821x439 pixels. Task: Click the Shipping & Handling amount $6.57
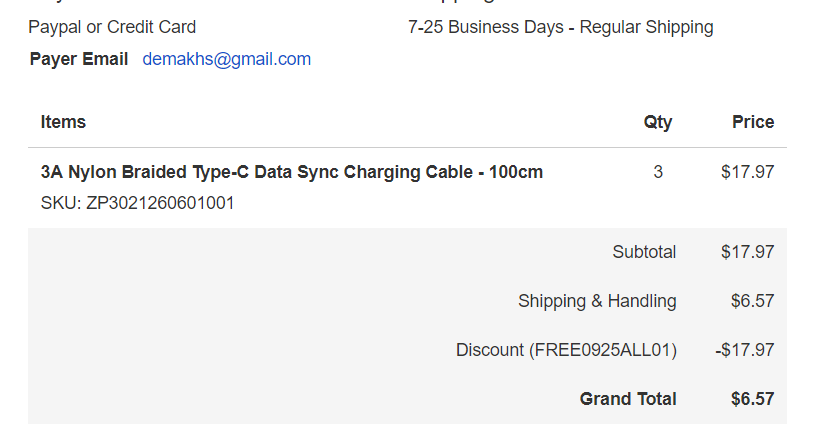pos(752,301)
